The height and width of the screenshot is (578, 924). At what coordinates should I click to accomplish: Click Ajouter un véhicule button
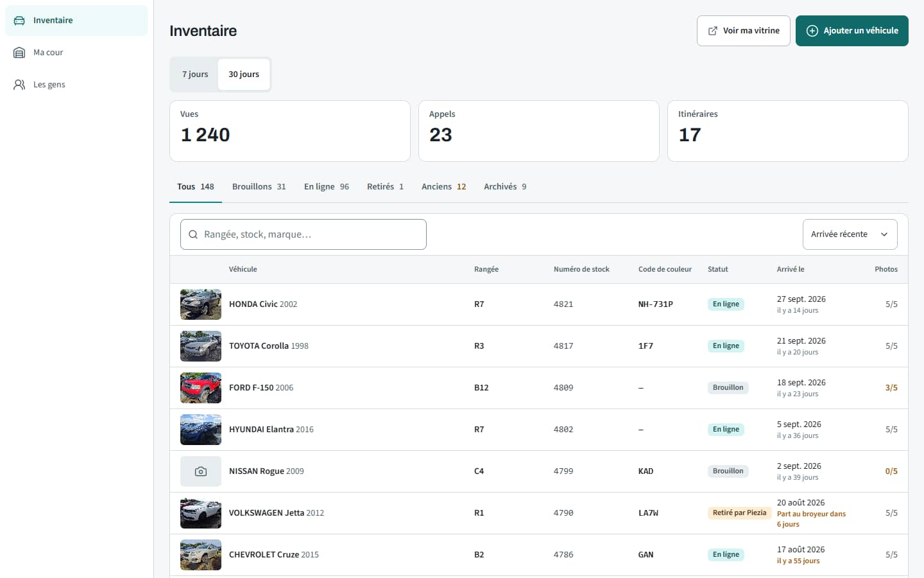point(852,31)
